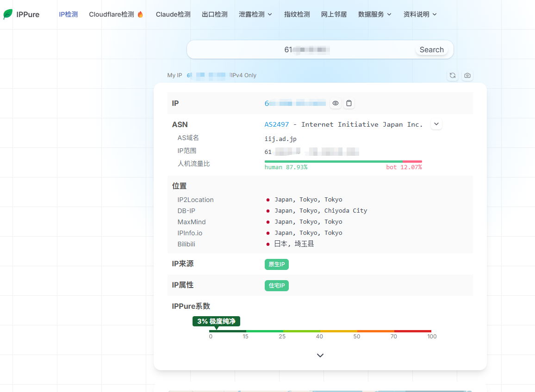Expand the ASN details chevron

point(436,124)
